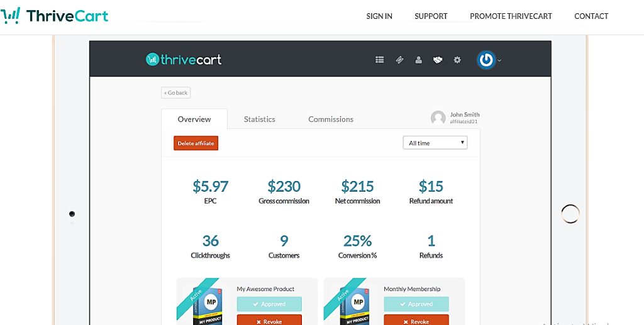Open the products list icon
644x325 pixels.
point(379,60)
